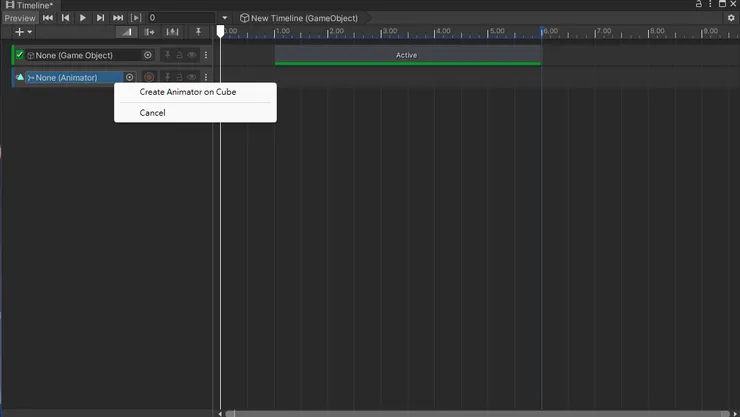Open the Timeline settings gear

[x=731, y=18]
